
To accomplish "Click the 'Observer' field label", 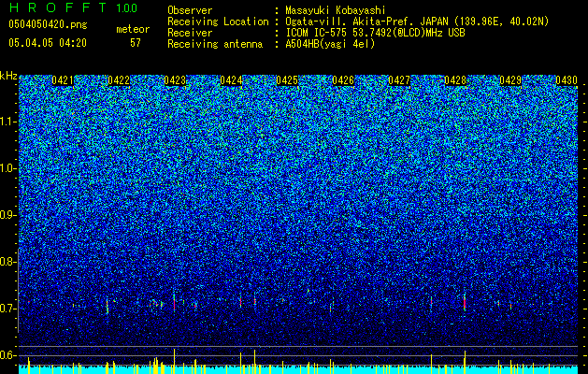I will coord(190,10).
